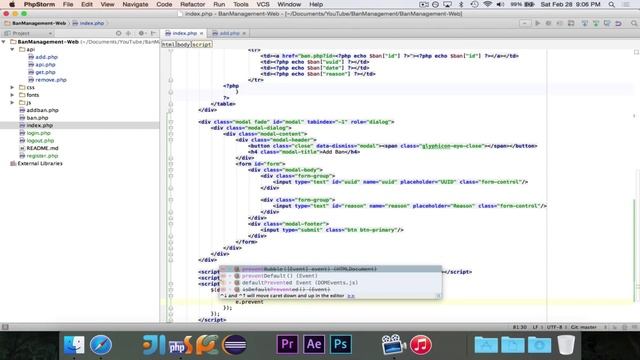This screenshot has width=640, height=360.
Task: Select defaultPrevented completion suggestion
Action: click(330, 282)
